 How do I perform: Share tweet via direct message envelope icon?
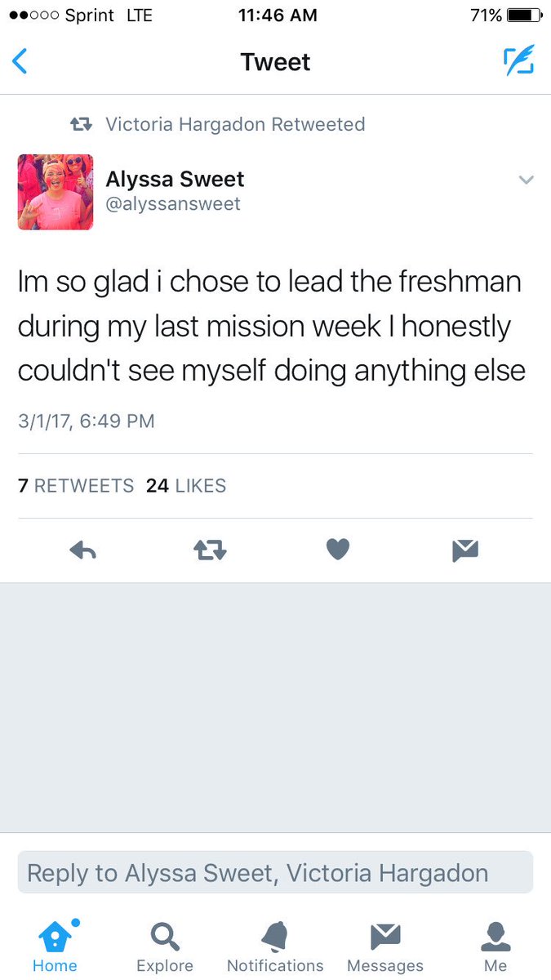click(x=465, y=551)
